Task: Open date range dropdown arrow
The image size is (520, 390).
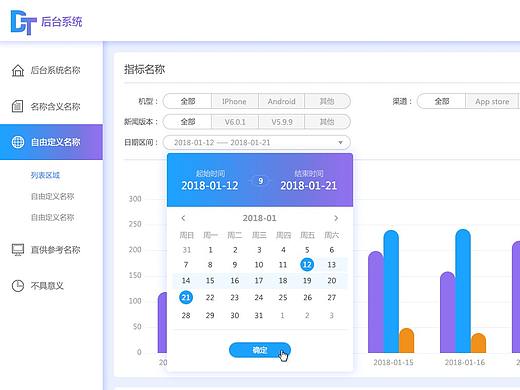Action: [340, 143]
